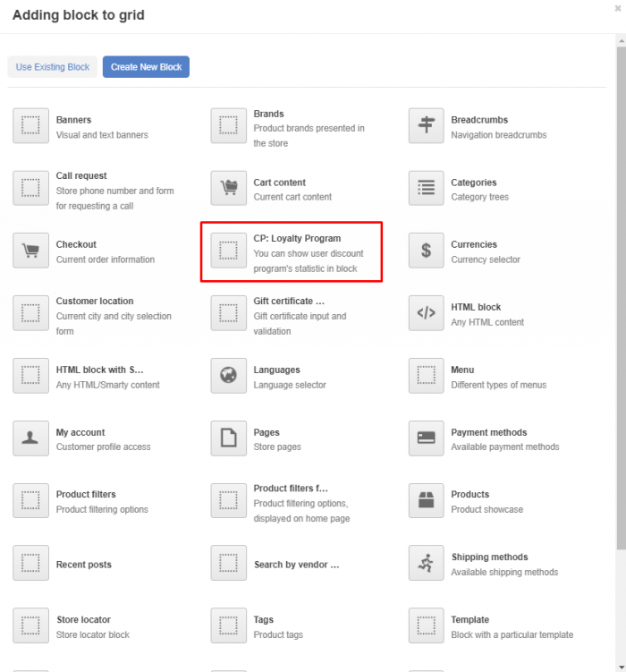Select the HTML block with Smarty icon
Image resolution: width=626 pixels, height=672 pixels.
(x=30, y=376)
